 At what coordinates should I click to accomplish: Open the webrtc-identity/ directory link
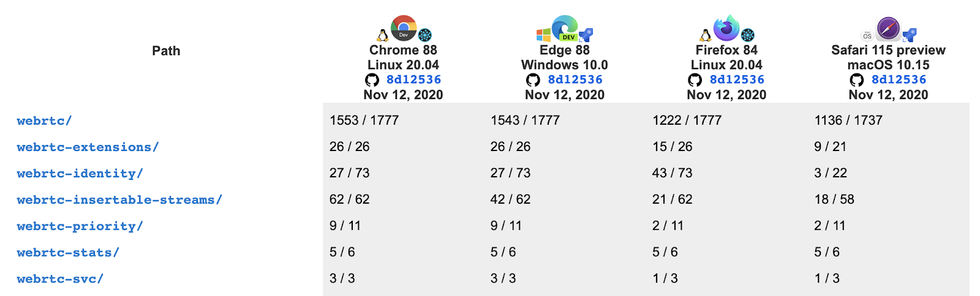click(80, 174)
